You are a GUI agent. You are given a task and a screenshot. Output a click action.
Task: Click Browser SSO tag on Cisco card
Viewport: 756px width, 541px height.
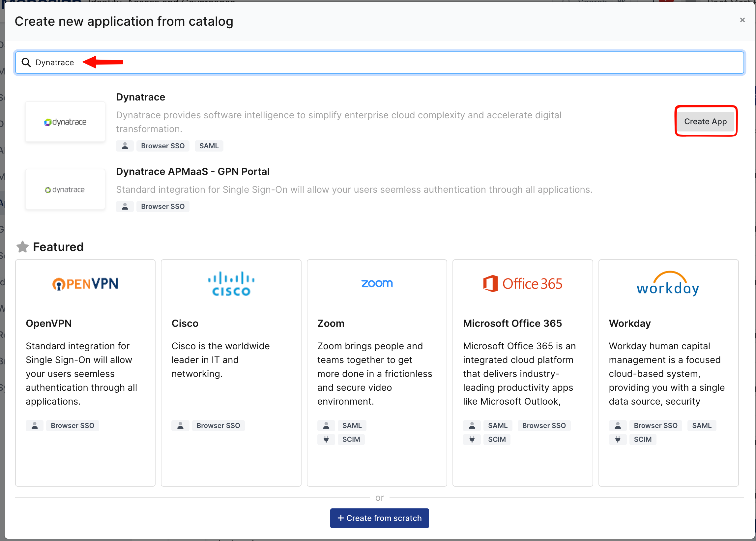[218, 425]
